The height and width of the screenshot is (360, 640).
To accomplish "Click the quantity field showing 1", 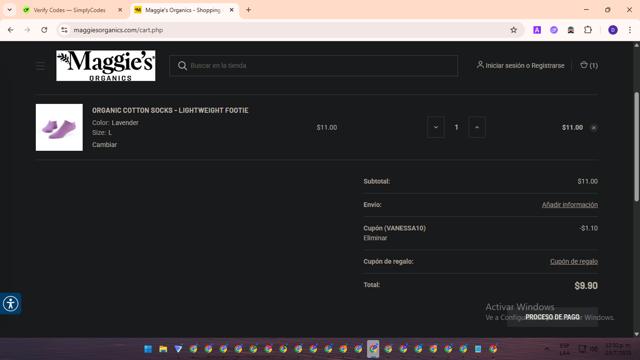I will [x=456, y=127].
